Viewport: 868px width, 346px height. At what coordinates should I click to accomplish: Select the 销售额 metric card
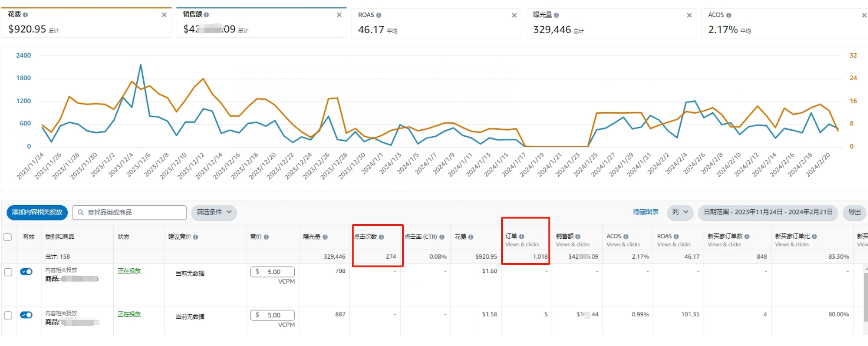[262, 23]
